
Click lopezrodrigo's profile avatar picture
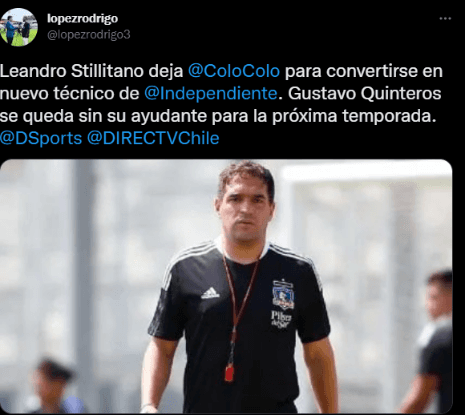pyautogui.click(x=19, y=27)
